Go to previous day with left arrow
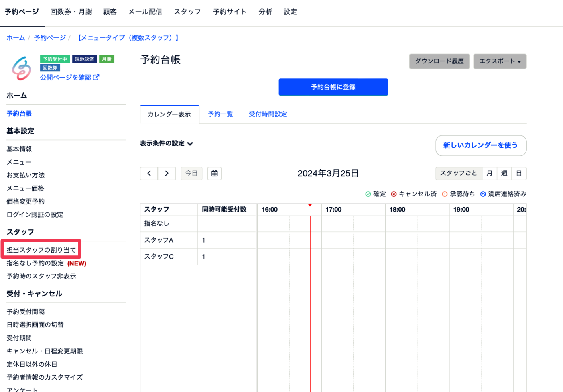This screenshot has width=563, height=392. pyautogui.click(x=149, y=173)
